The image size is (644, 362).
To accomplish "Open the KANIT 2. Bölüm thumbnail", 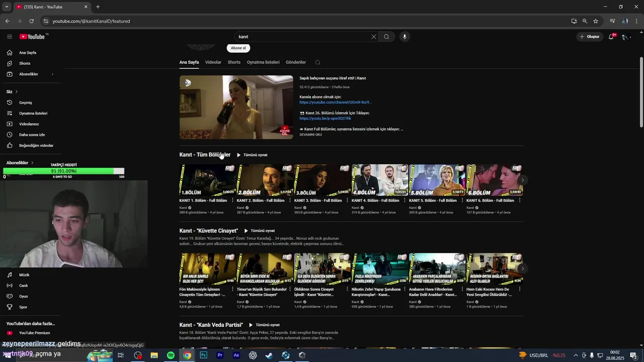I will 265,180.
